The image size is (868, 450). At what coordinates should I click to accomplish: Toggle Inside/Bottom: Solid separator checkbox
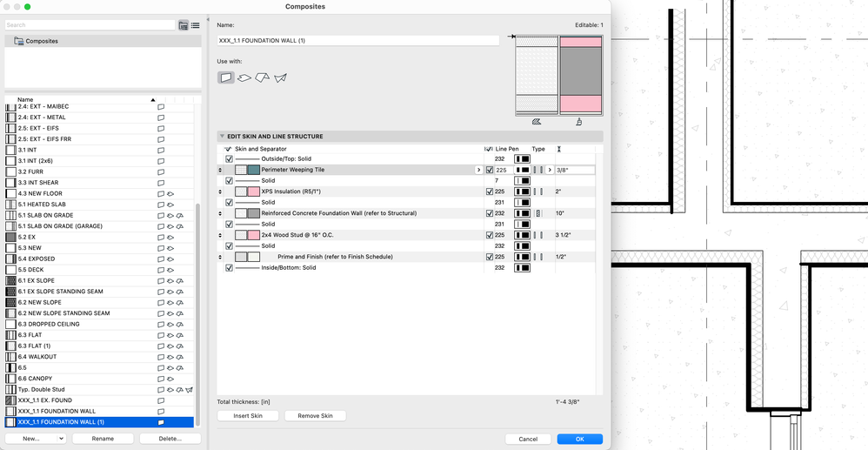point(230,268)
